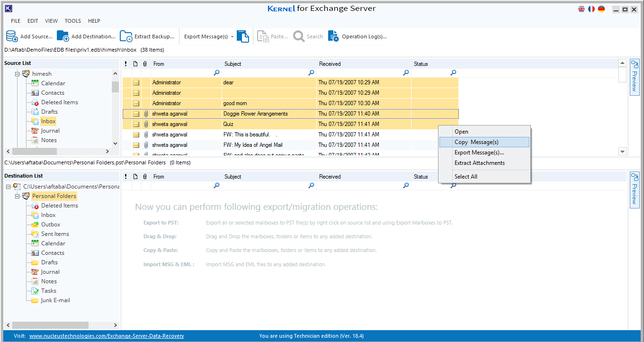Sort source list by Received column header
Screen dimensions: 644x342
(x=364, y=64)
